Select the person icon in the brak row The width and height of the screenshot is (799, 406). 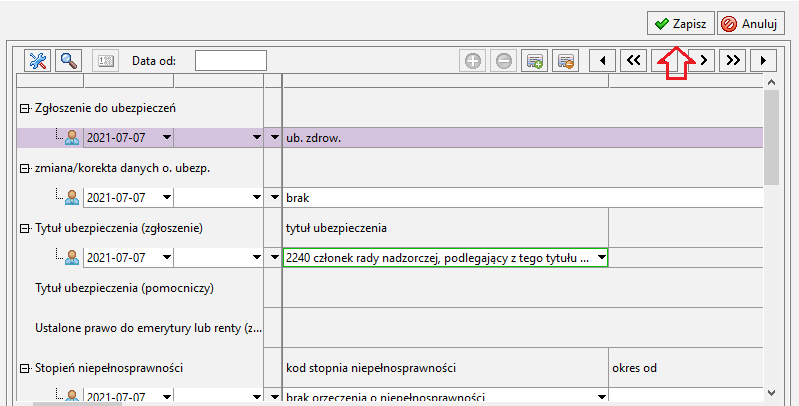pyautogui.click(x=72, y=198)
